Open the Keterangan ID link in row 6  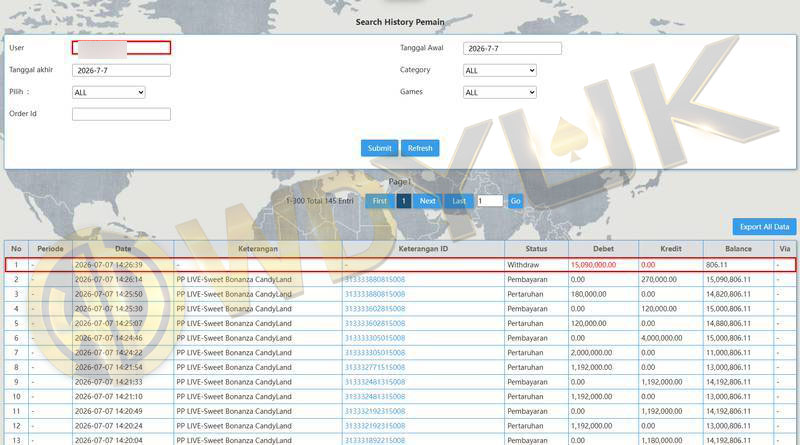click(375, 338)
